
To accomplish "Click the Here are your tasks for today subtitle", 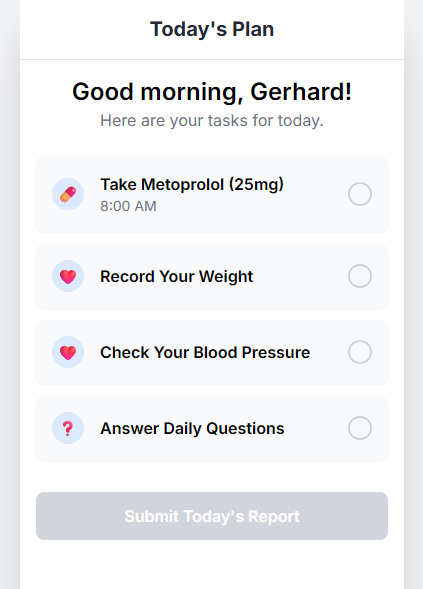I will point(212,121).
